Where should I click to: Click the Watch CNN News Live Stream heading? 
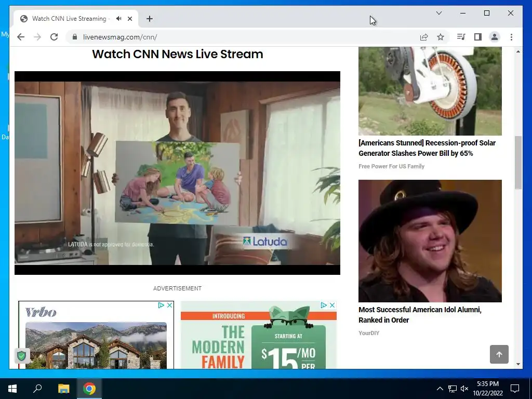[x=178, y=54]
